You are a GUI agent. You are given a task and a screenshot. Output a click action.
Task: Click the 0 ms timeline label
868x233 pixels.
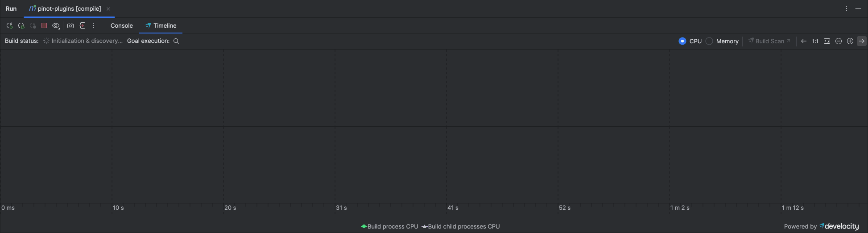[8, 208]
